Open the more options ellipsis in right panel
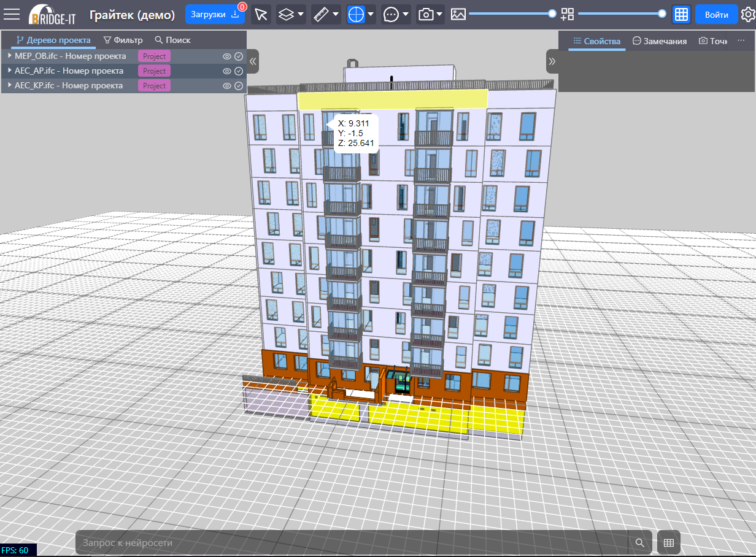Image resolution: width=756 pixels, height=557 pixels. click(x=741, y=40)
